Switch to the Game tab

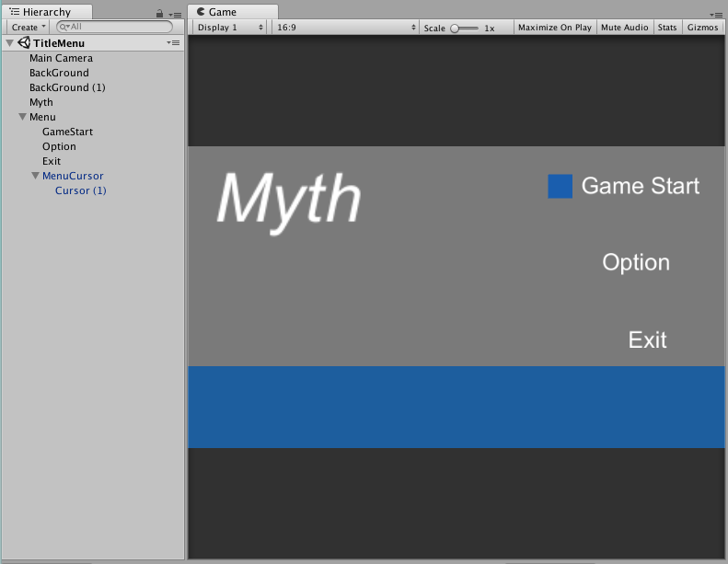coord(233,12)
